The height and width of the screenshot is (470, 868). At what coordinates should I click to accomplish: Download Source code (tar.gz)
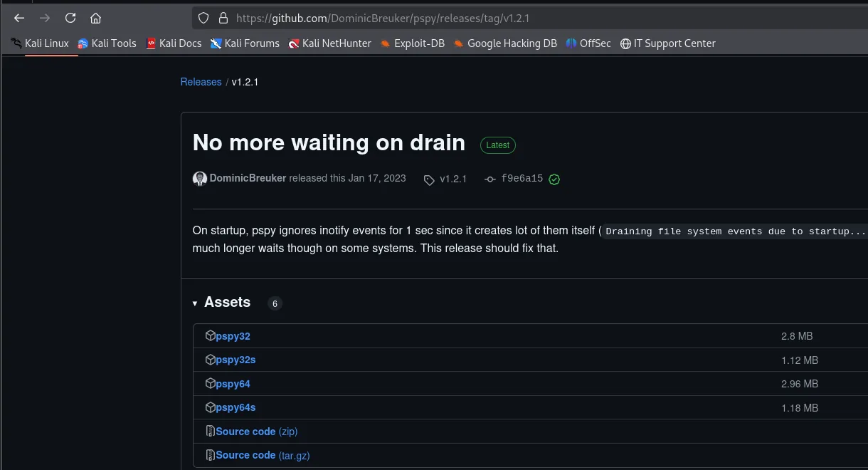263,455
